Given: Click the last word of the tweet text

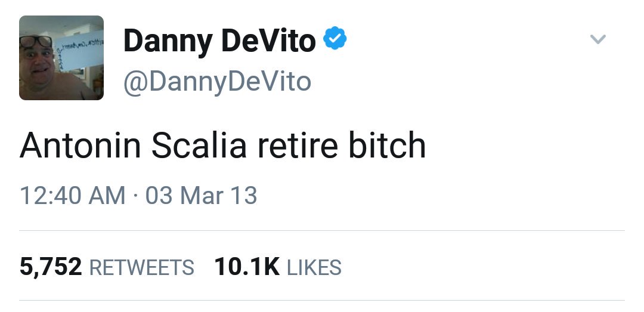Looking at the screenshot, I should coord(387,146).
